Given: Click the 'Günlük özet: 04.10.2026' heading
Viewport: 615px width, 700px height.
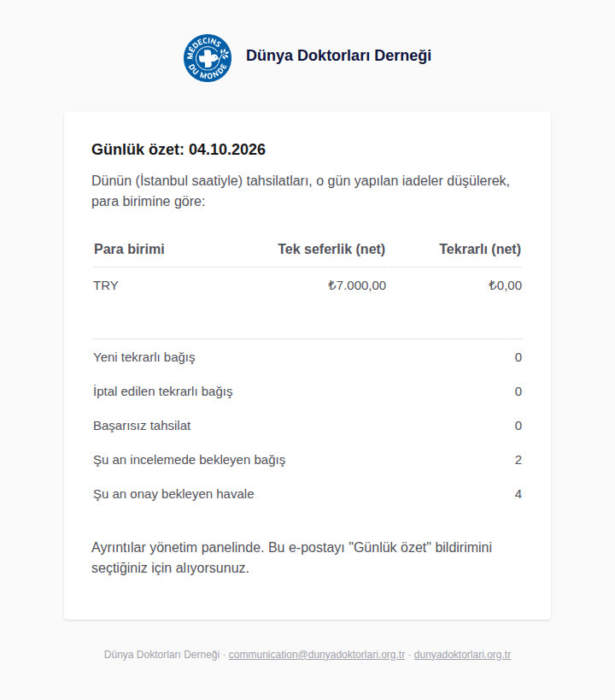Looking at the screenshot, I should pyautogui.click(x=179, y=149).
